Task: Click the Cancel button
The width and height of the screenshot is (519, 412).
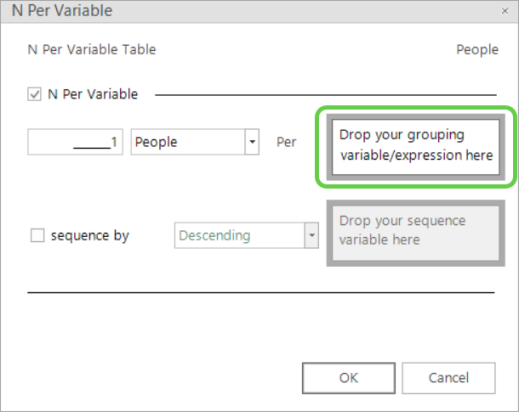Action: (x=449, y=378)
